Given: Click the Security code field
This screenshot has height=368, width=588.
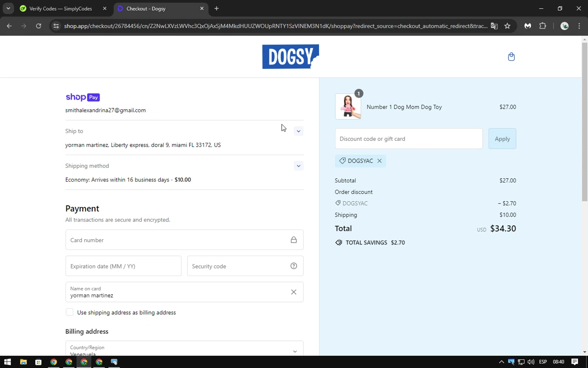Looking at the screenshot, I should [x=245, y=266].
